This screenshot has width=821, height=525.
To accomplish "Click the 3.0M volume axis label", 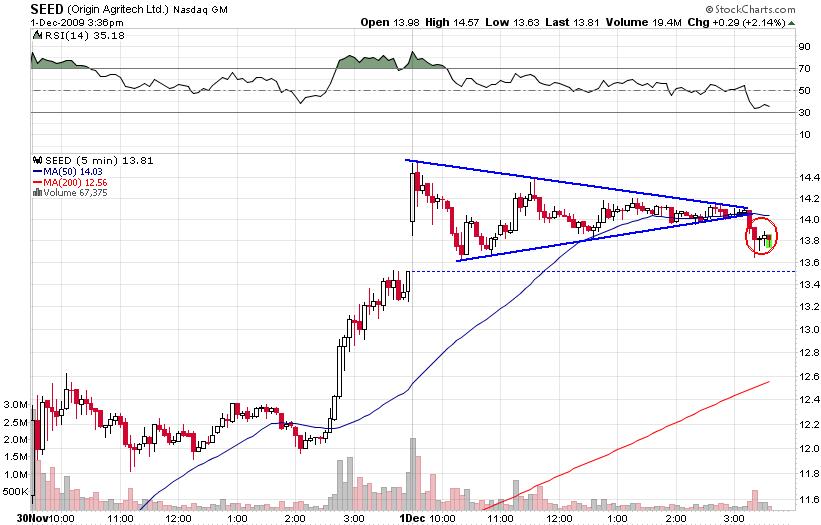I will coord(16,405).
